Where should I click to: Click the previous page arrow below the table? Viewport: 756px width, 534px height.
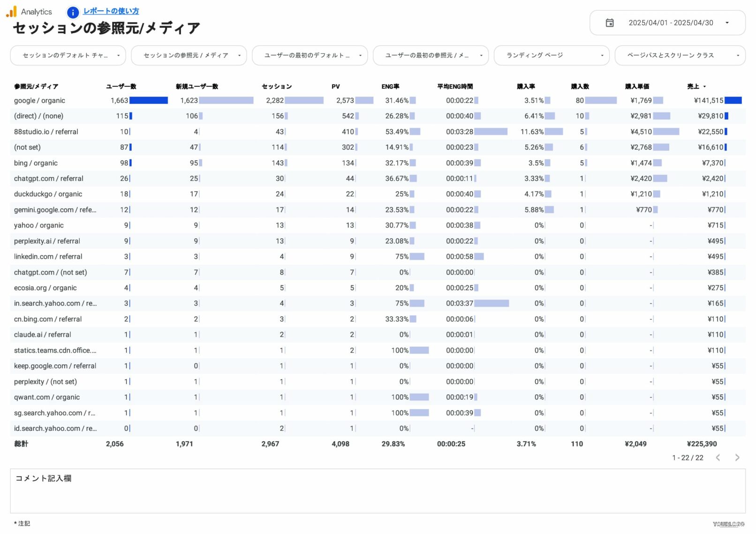click(x=718, y=458)
